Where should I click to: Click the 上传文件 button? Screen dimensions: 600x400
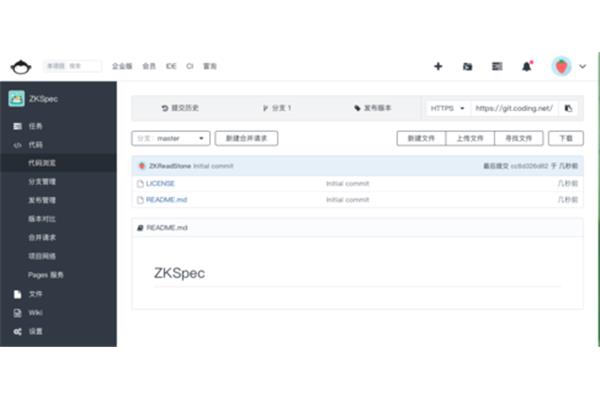(470, 138)
